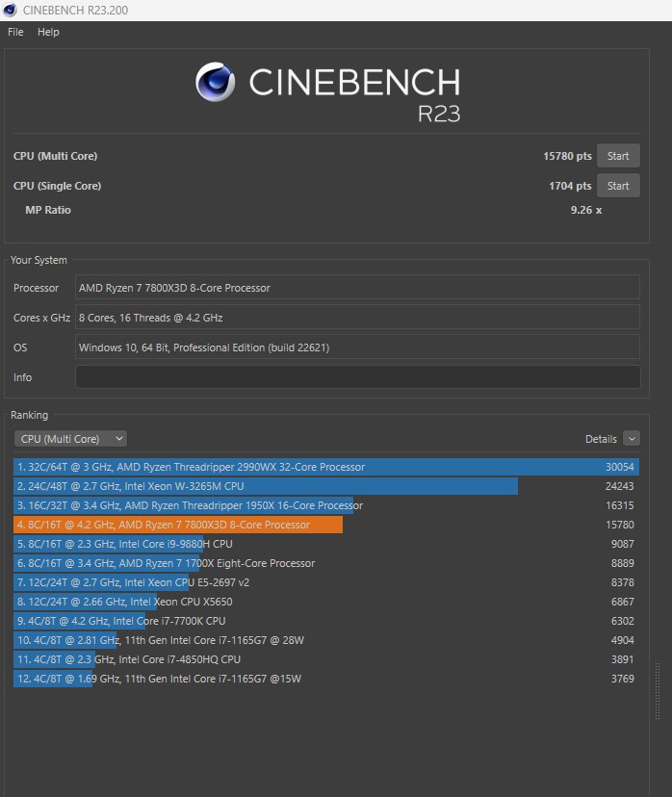Select ranking row 2 Xeon W-3265M
672x797 pixels.
click(x=326, y=486)
